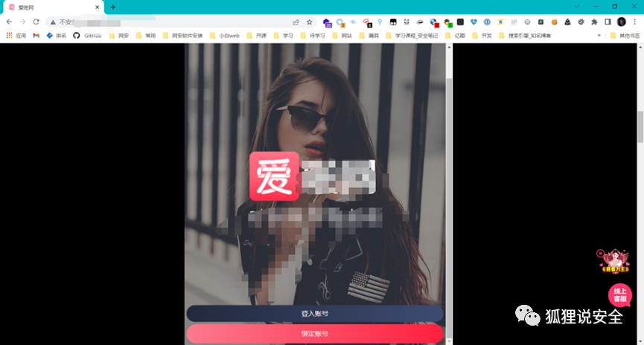Reload the current page
644x345 pixels.
click(36, 22)
